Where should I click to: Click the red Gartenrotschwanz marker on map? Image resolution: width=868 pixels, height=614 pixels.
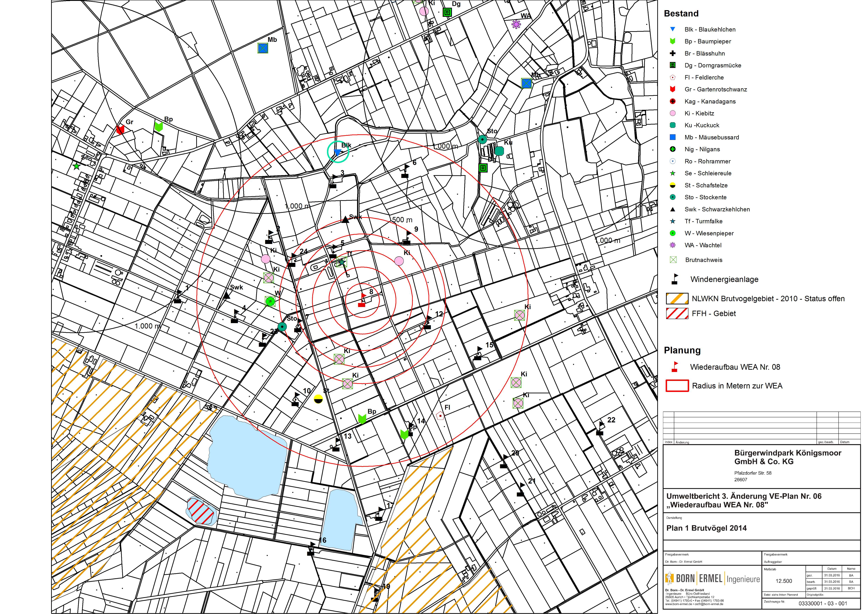coord(120,129)
